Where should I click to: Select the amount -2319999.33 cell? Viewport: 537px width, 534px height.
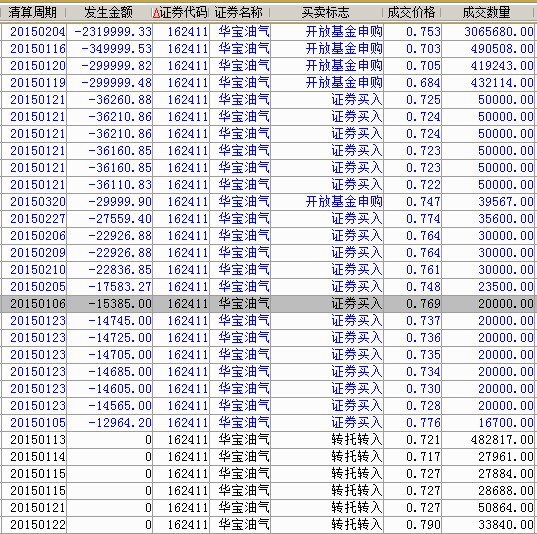(x=113, y=32)
